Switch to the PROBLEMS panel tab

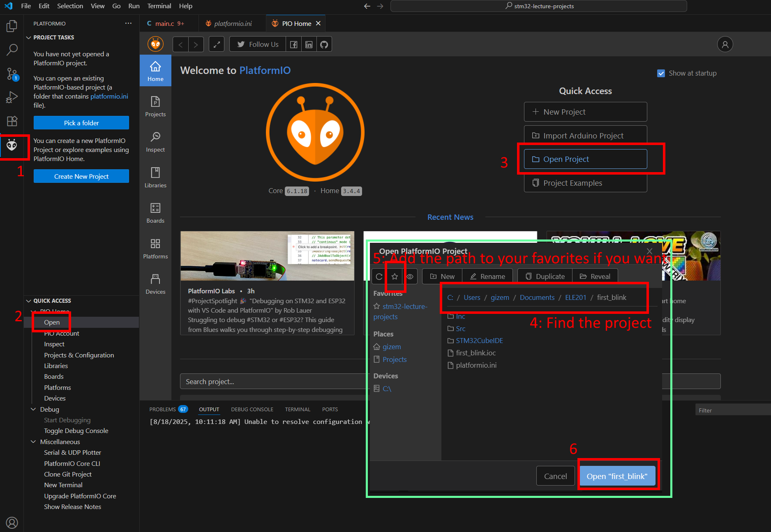tap(168, 409)
